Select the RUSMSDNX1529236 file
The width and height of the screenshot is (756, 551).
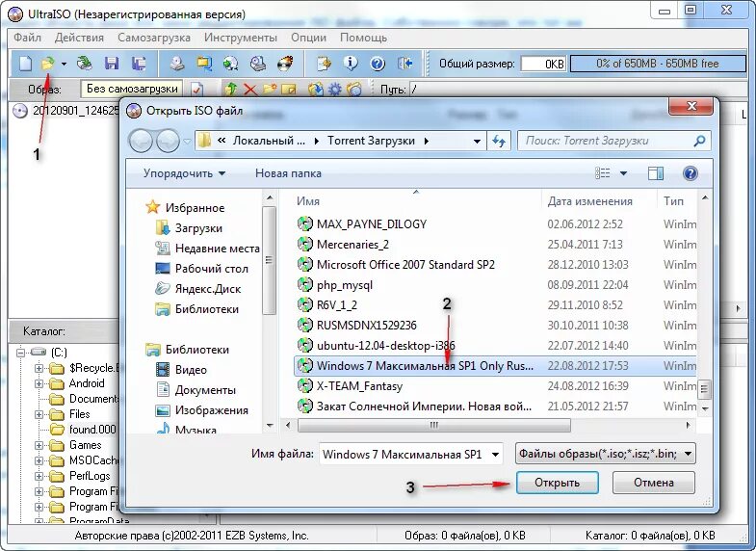366,326
